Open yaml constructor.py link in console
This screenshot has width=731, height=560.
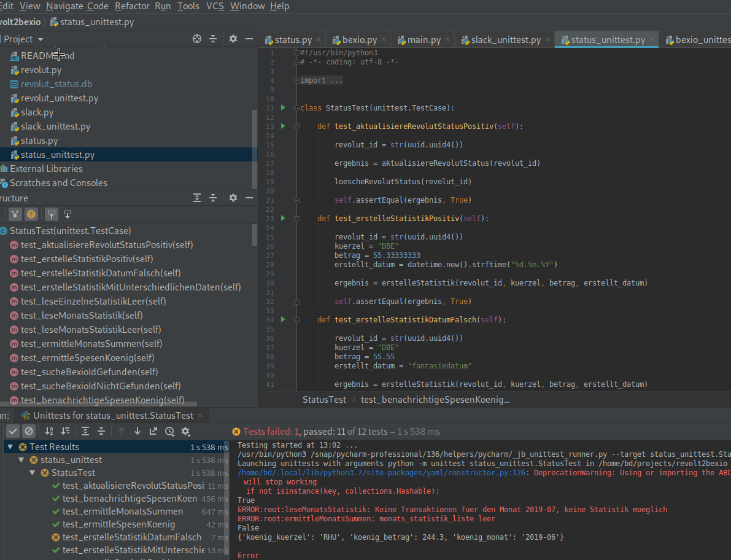click(381, 473)
